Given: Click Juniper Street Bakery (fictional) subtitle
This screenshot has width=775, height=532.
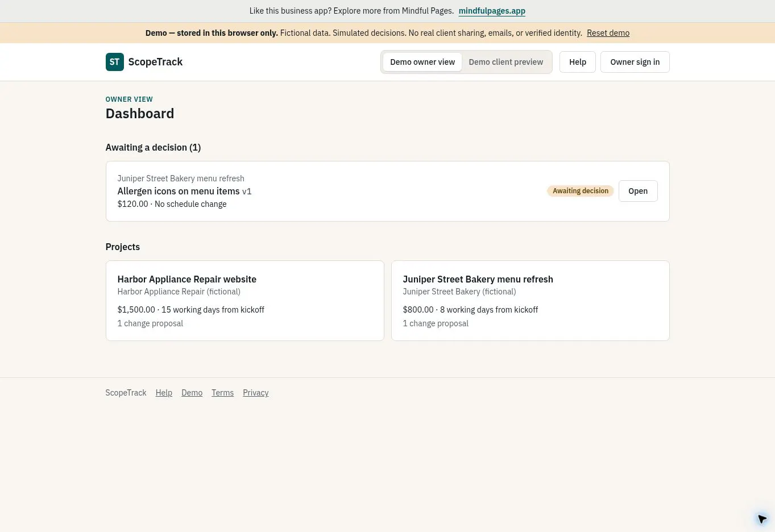Looking at the screenshot, I should [x=459, y=292].
